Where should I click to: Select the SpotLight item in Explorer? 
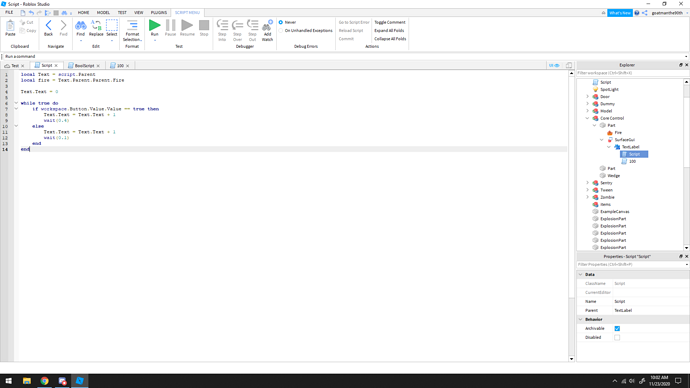pos(606,90)
